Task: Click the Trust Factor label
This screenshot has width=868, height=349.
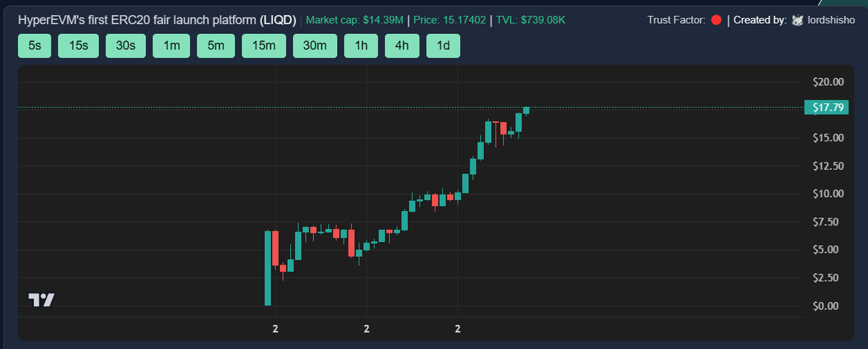Action: click(x=676, y=20)
